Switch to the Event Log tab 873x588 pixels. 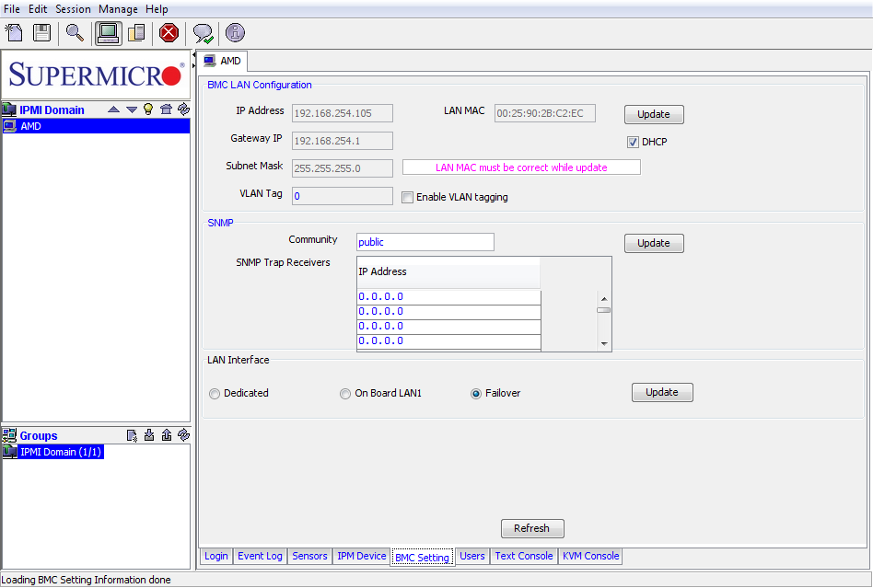point(260,556)
